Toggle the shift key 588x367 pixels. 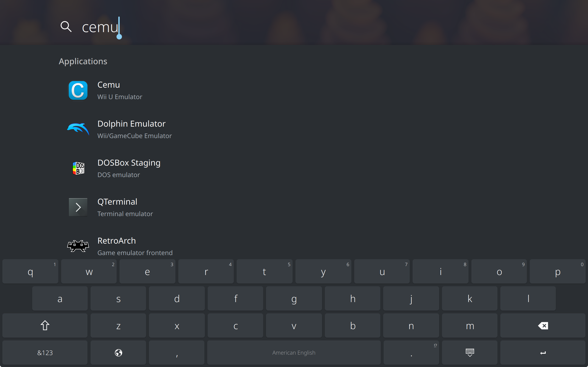coord(45,325)
